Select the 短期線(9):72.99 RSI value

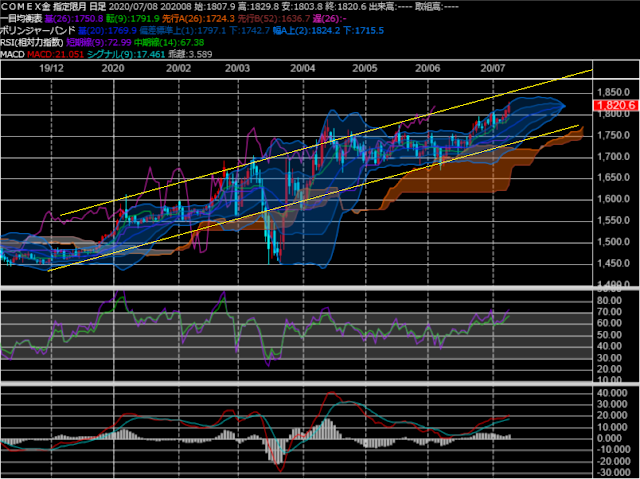click(99, 42)
